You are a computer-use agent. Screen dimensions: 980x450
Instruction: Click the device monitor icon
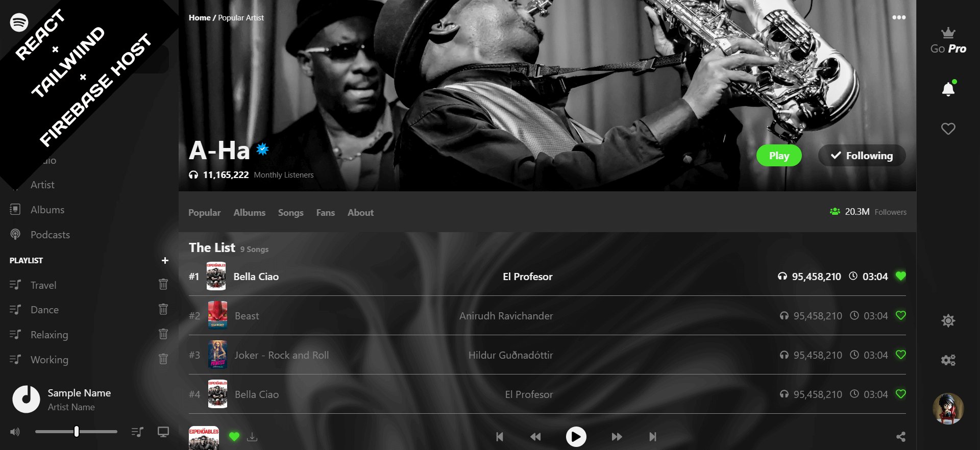(163, 432)
